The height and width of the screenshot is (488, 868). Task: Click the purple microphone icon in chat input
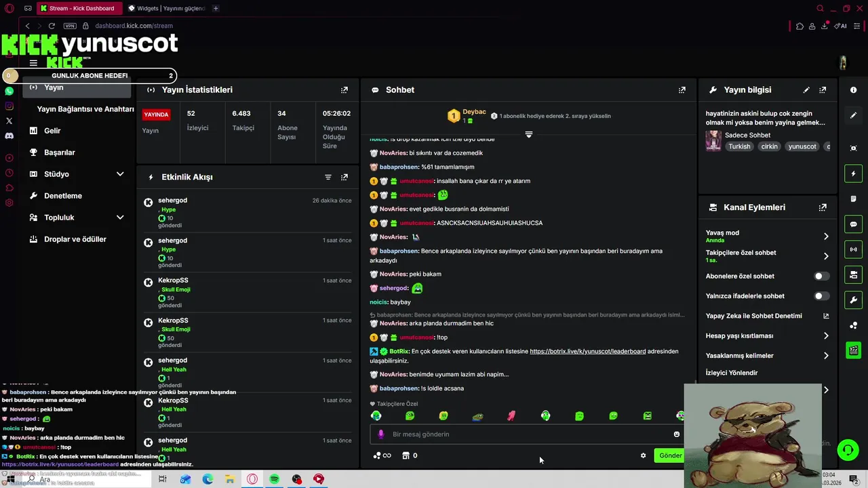point(380,434)
